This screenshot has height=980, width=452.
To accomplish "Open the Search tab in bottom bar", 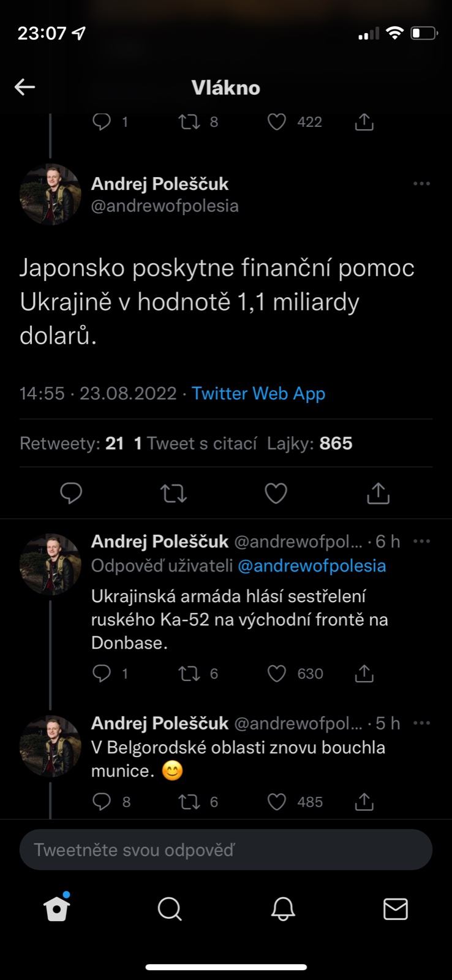I will click(170, 909).
